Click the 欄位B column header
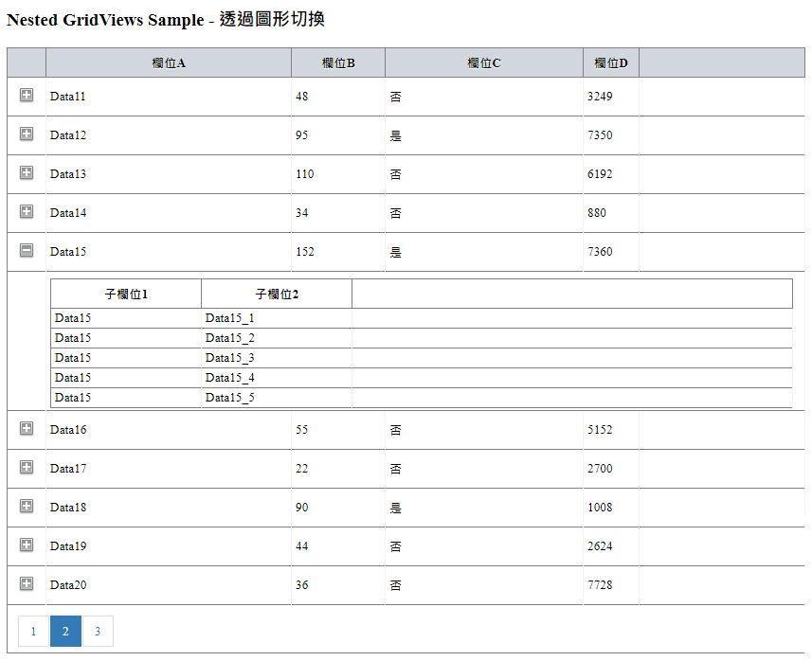812x661 pixels. pos(337,62)
